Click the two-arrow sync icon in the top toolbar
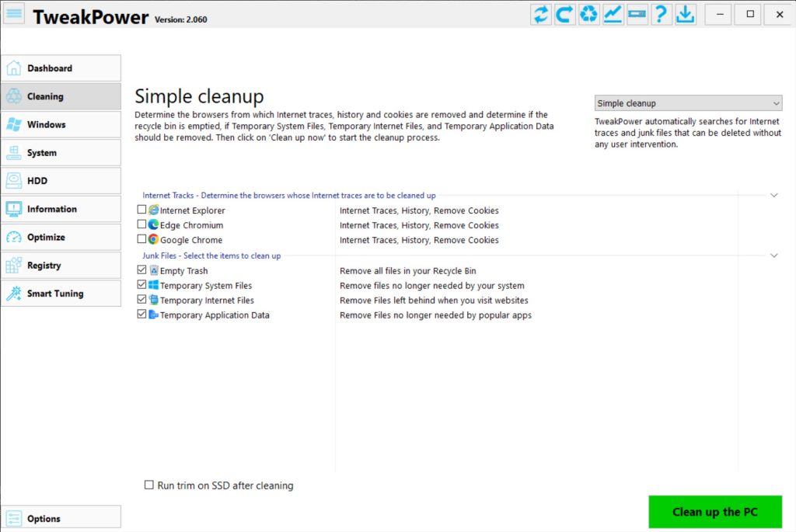Screen dimensions: 796x532 point(541,14)
